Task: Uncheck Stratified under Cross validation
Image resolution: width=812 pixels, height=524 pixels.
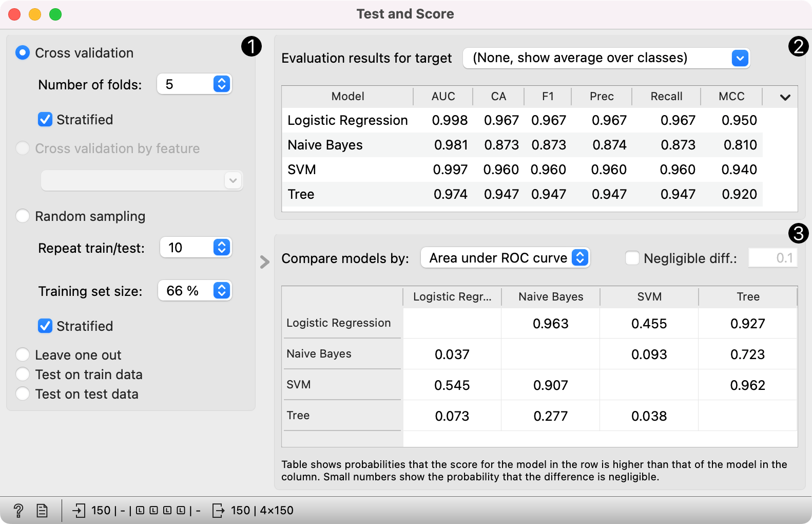Action: [x=45, y=120]
